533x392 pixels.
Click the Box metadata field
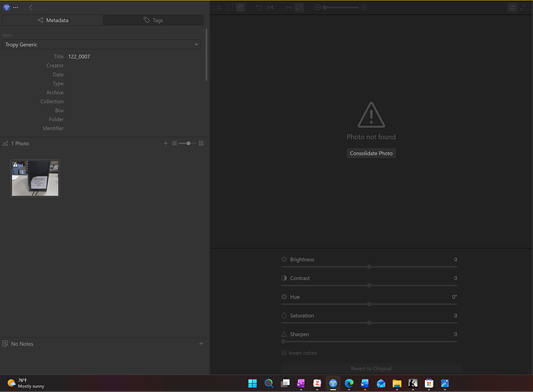(134, 111)
